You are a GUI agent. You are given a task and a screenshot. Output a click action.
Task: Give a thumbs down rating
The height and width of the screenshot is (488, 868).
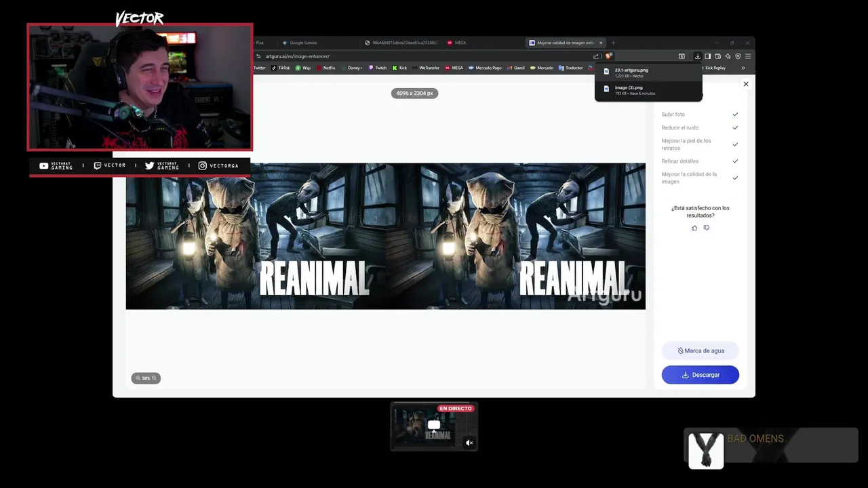(706, 228)
